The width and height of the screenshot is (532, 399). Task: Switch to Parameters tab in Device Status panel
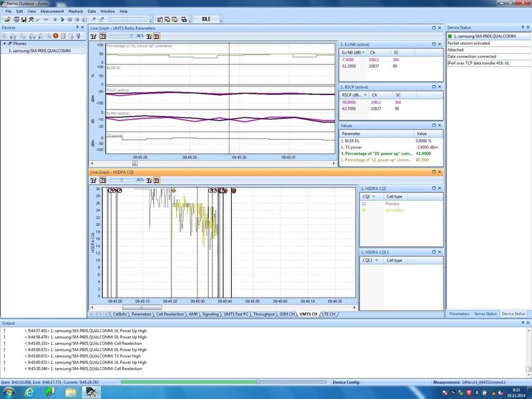click(x=459, y=314)
